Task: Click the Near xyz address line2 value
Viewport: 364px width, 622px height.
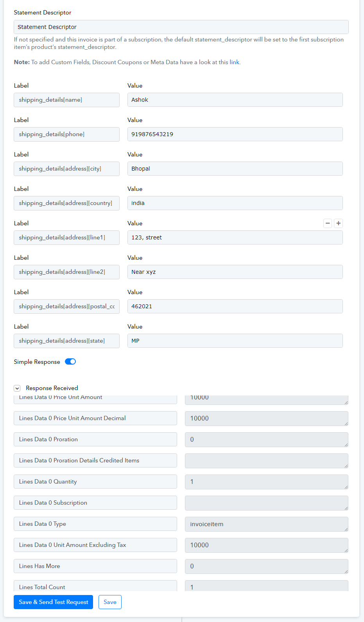Action: 235,272
